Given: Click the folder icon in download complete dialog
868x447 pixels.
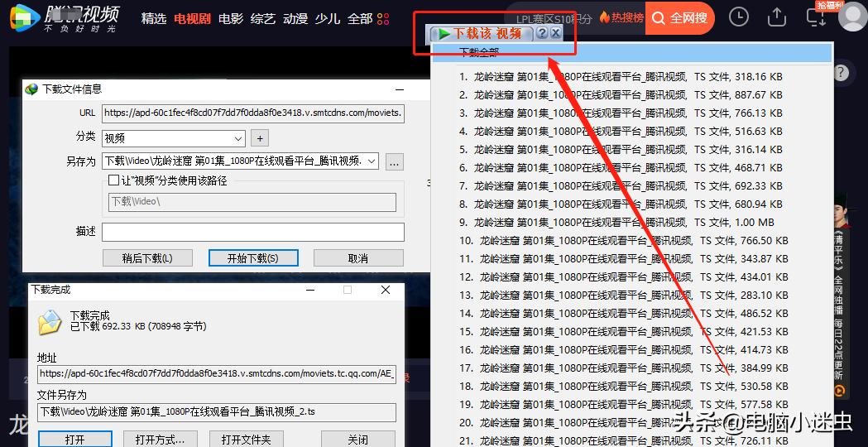Looking at the screenshot, I should (50, 322).
